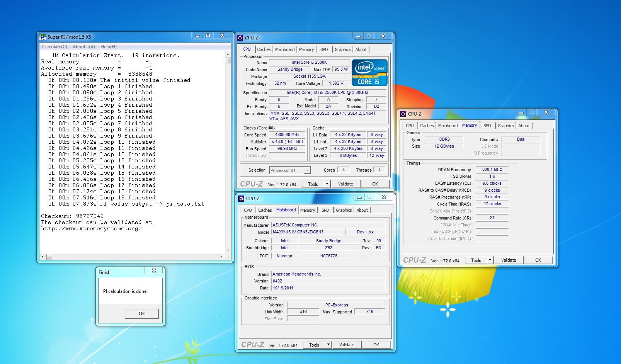Viewport: 621px width, 364px height.
Task: Switch to Caches tab in top CPU-Z window
Action: coord(264,49)
